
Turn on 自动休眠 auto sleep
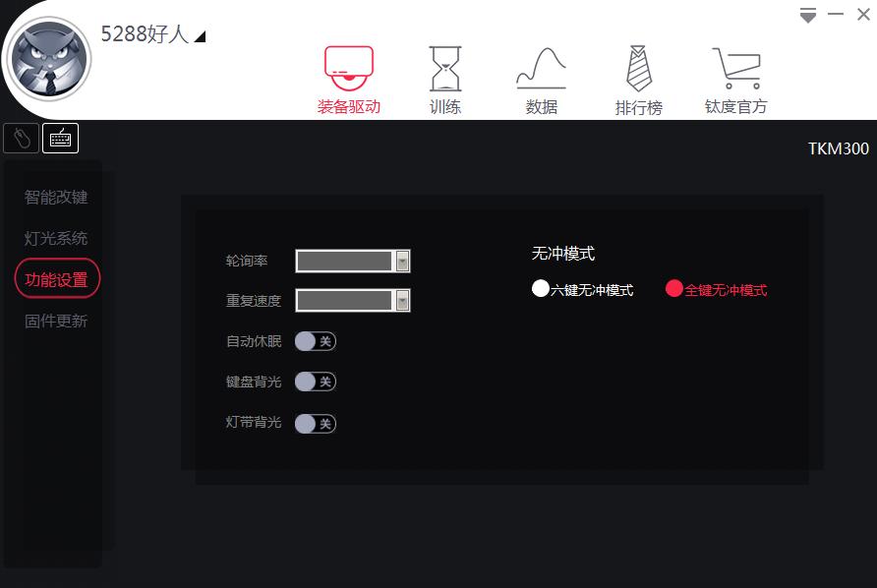[x=315, y=340]
